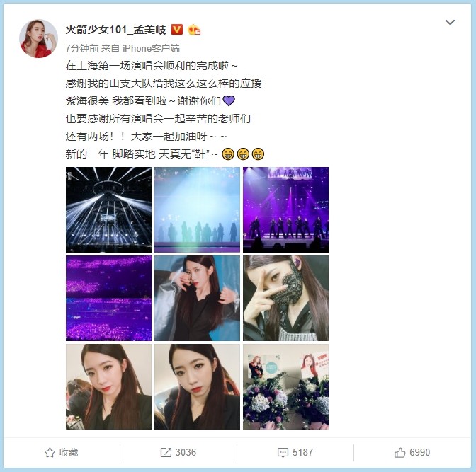Open the light blue silhouettes stage photo
Viewport: 476px width, 472px height.
(x=198, y=209)
